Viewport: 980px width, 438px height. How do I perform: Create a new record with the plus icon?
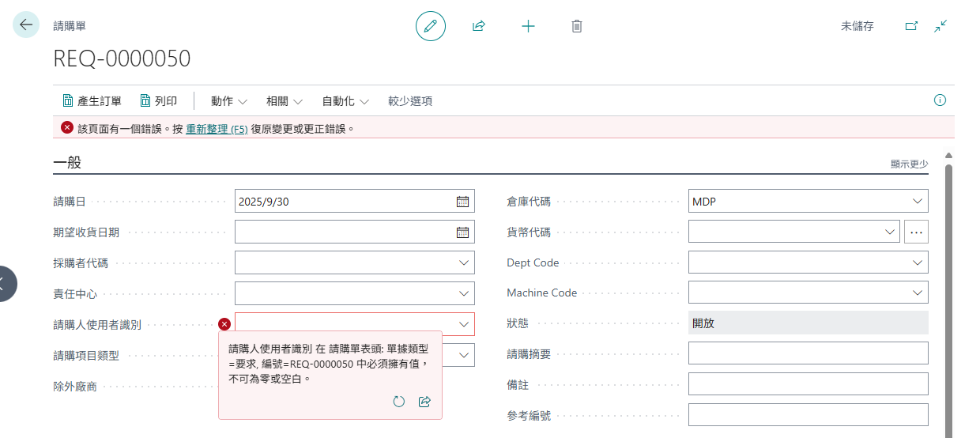point(528,26)
